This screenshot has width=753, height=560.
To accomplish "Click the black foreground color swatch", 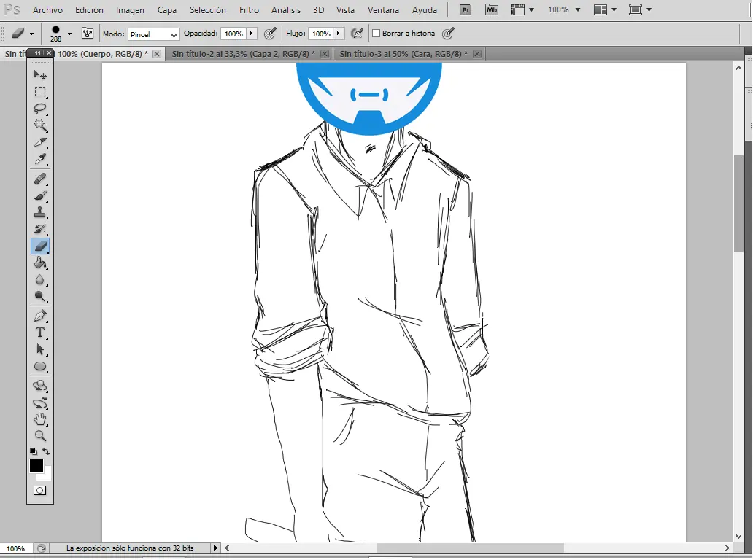I will tap(36, 465).
